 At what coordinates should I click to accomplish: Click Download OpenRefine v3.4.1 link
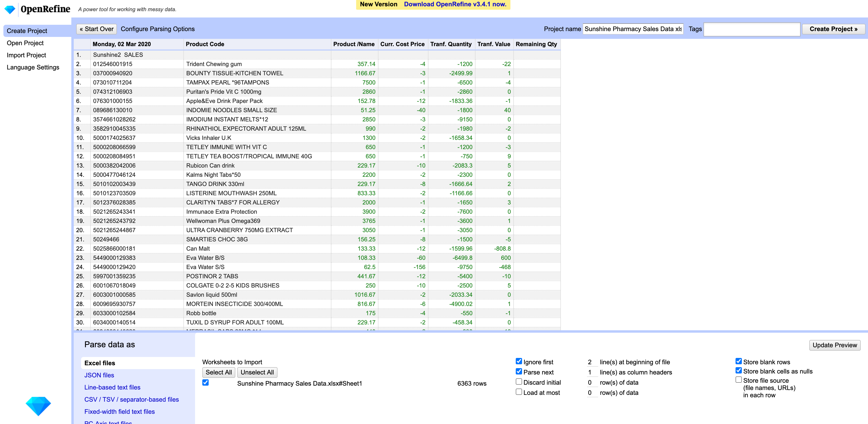pyautogui.click(x=455, y=4)
